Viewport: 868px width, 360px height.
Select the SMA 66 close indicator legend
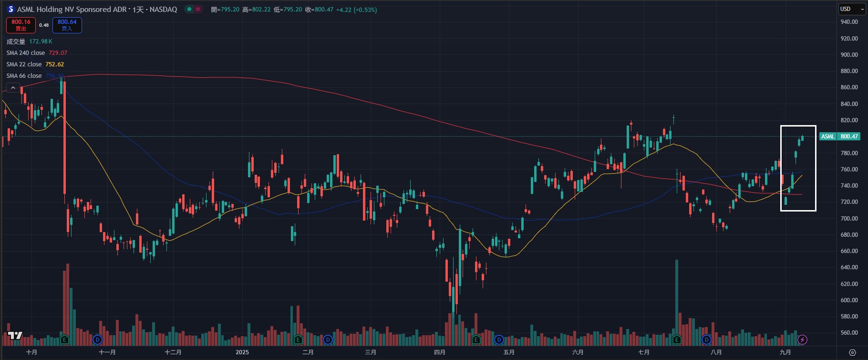[24, 76]
